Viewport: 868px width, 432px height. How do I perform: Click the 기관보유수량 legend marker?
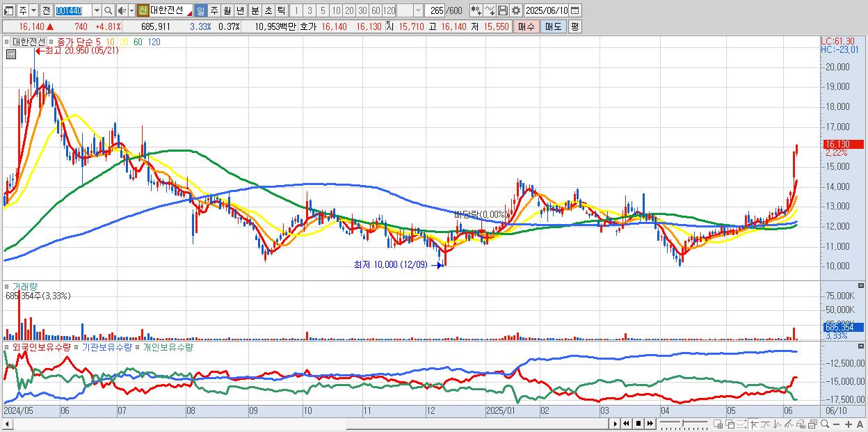[77, 346]
